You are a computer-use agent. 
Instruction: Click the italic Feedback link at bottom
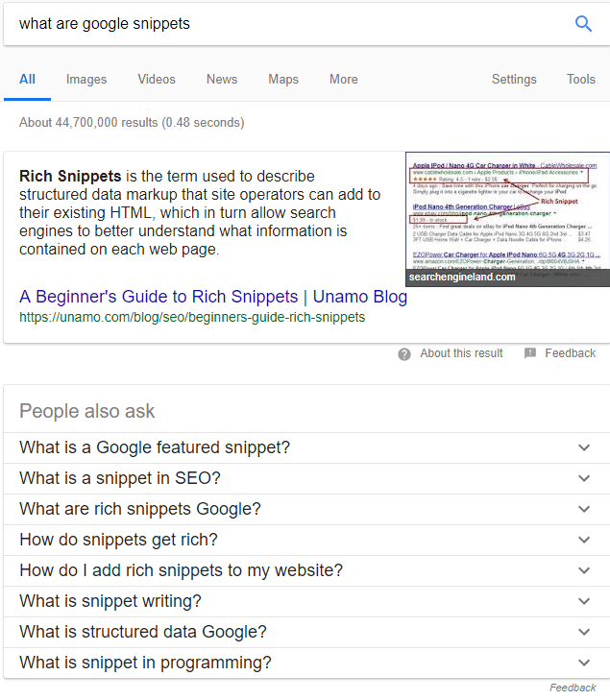(573, 688)
